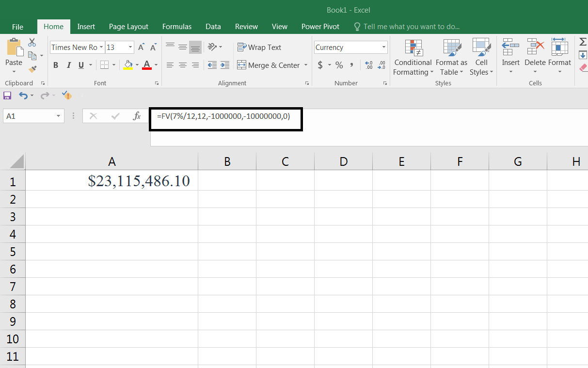This screenshot has height=368, width=588.
Task: Increase font size with the larger A icon
Action: pyautogui.click(x=141, y=48)
